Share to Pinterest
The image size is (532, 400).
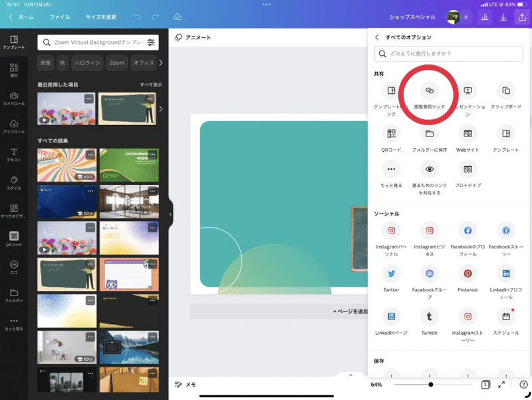point(467,279)
